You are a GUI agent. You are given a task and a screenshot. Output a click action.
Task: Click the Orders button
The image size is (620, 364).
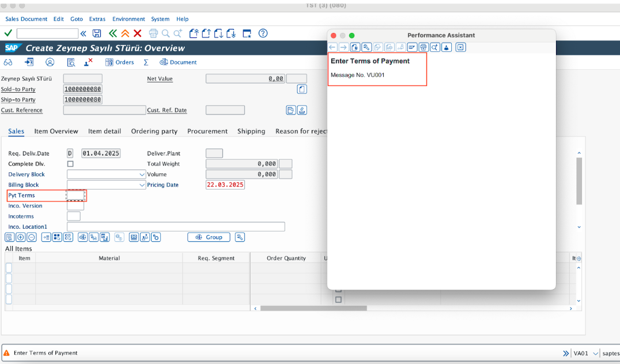[119, 62]
